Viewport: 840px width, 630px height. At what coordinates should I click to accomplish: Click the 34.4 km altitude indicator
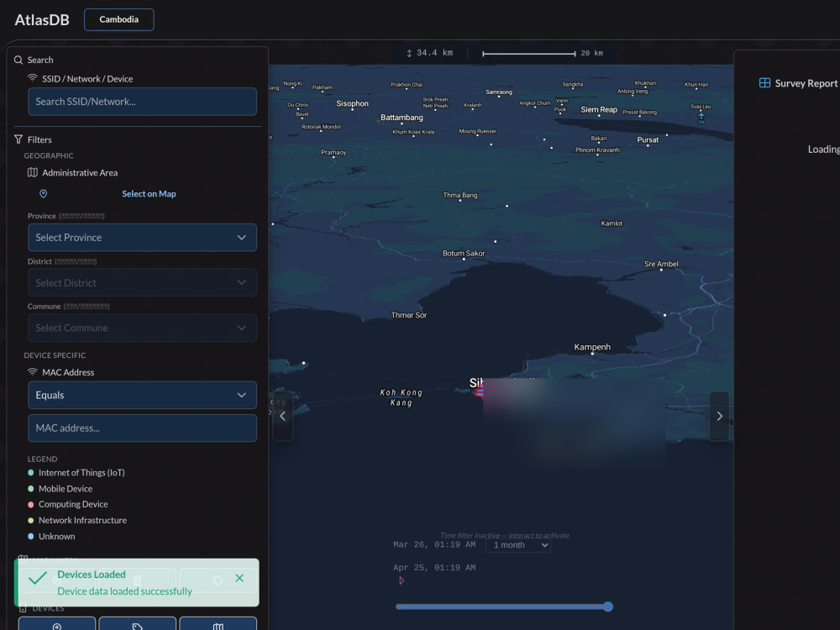pyautogui.click(x=429, y=53)
